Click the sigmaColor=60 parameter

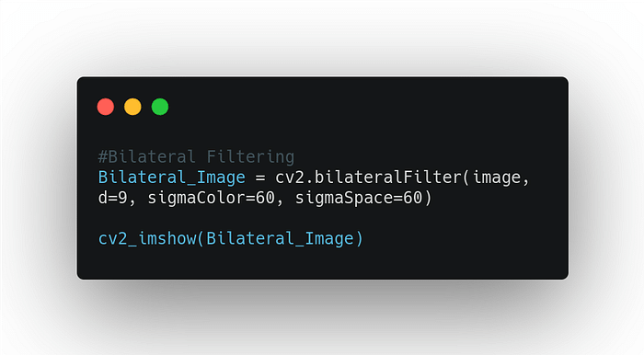(x=211, y=198)
